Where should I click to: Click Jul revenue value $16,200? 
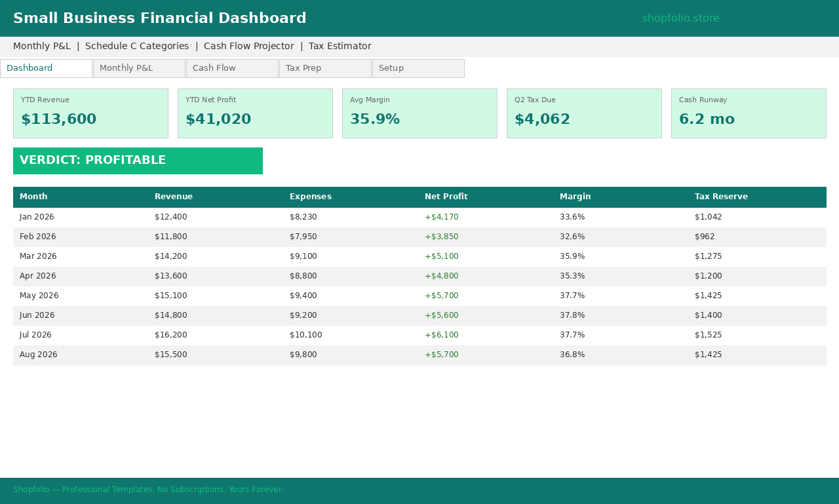(x=171, y=335)
